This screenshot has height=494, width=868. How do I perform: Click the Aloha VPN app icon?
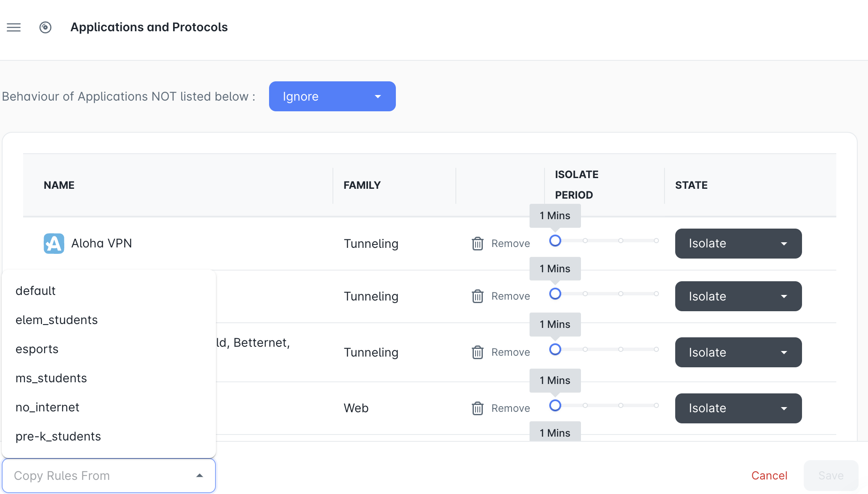(54, 244)
